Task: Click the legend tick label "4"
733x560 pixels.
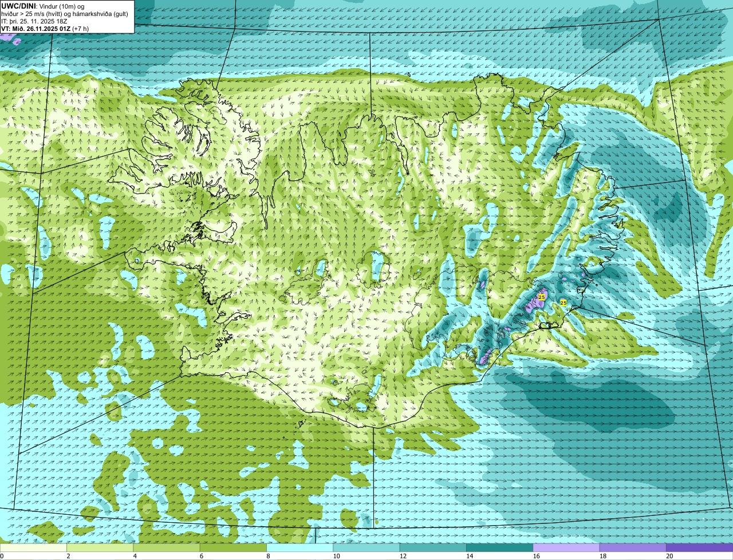Action: tap(135, 556)
